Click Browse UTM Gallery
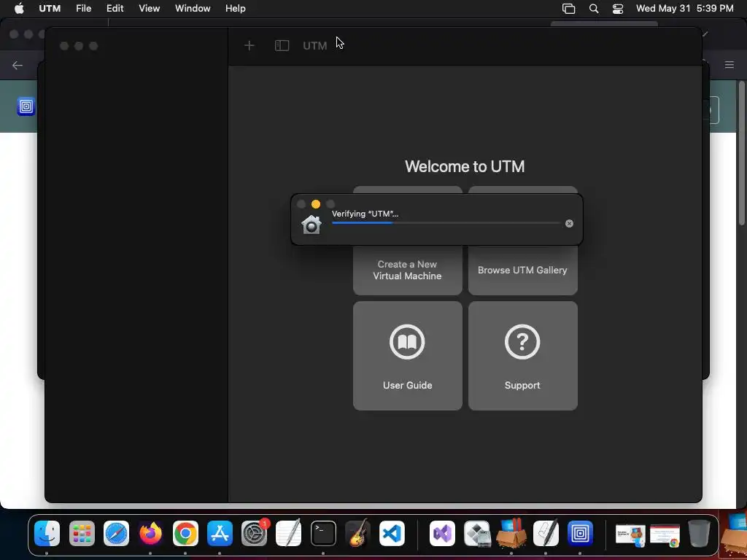The height and width of the screenshot is (560, 747). [x=522, y=270]
